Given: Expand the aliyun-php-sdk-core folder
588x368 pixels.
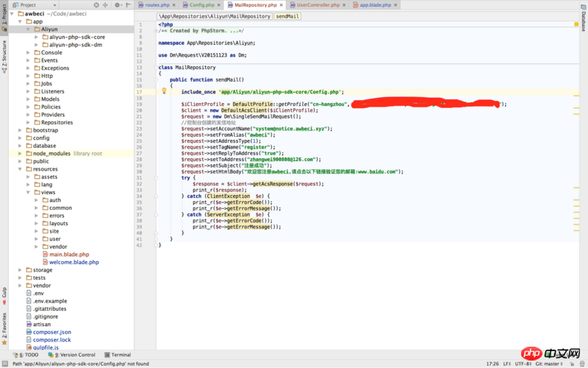Looking at the screenshot, I should (36, 37).
